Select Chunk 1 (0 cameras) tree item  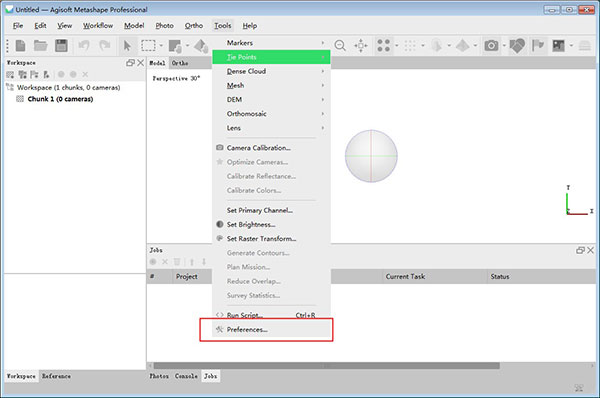click(60, 99)
